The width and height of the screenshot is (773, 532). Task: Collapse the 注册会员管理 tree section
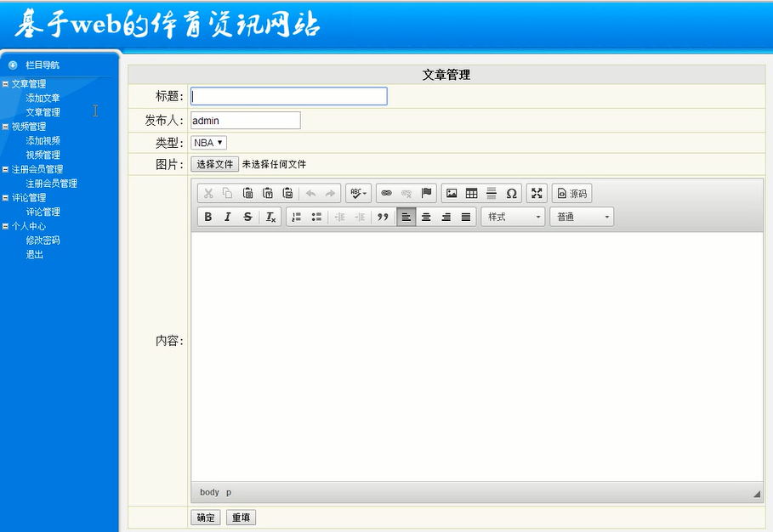[x=5, y=169]
